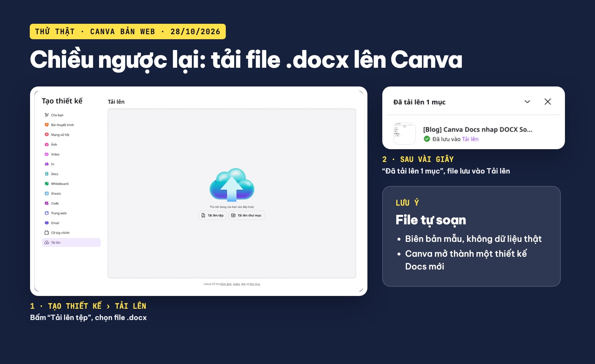Image resolution: width=595 pixels, height=364 pixels.
Task: Follow the hình ảnh link in footer
Action: click(x=226, y=284)
